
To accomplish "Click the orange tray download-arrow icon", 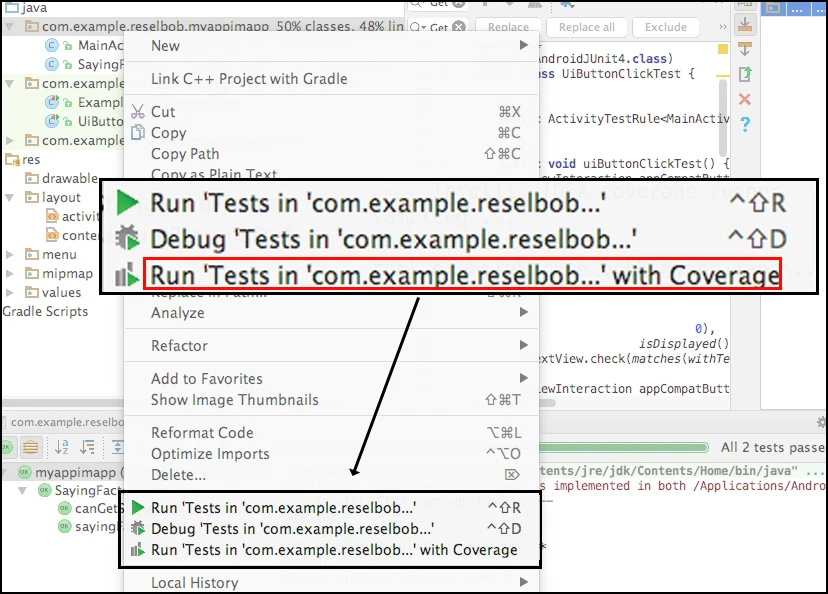I will 745,24.
